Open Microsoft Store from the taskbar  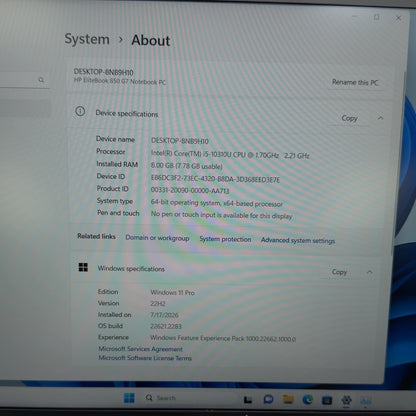point(327,400)
